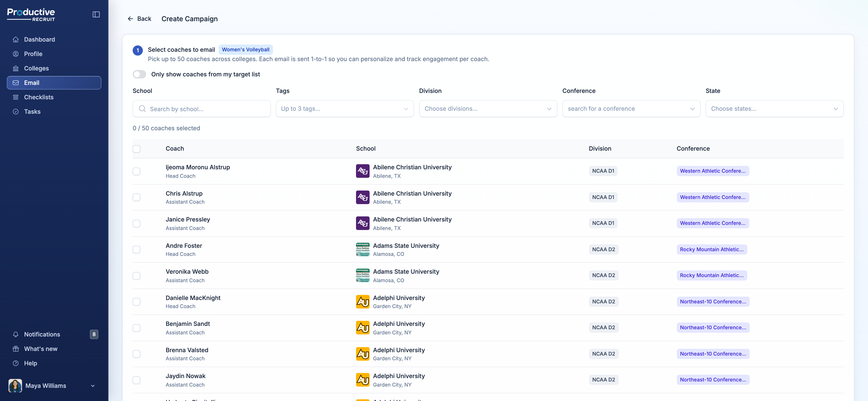Click Maya Williams avatar photo
The height and width of the screenshot is (401, 868).
click(15, 386)
